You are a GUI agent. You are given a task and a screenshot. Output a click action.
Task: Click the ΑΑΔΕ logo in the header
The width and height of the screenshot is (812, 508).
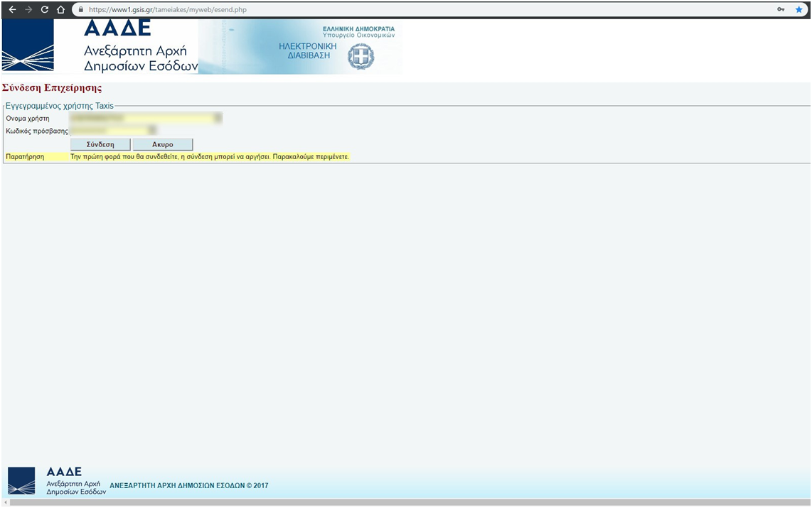100,46
